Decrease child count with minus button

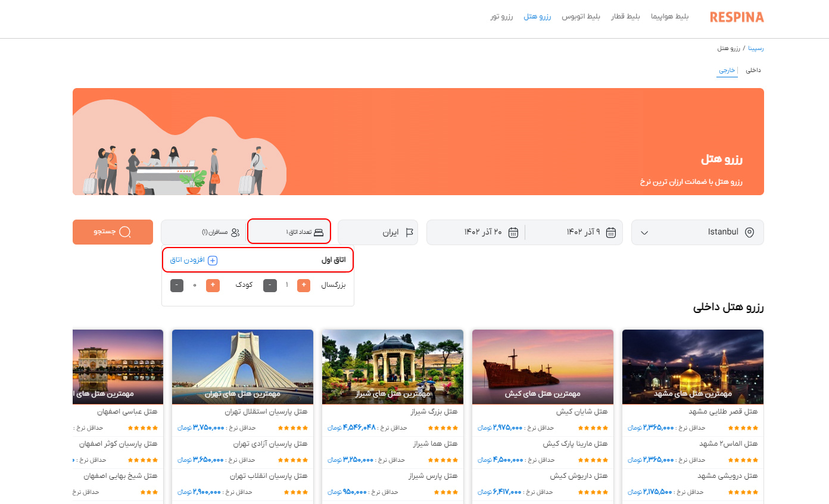[x=177, y=286]
